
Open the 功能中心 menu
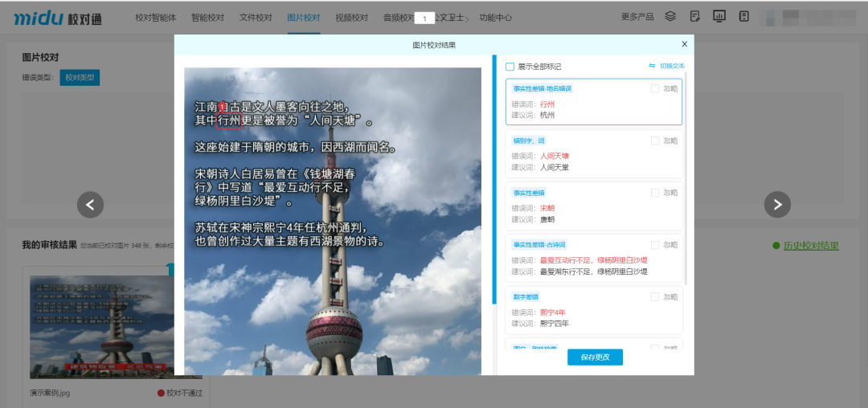(495, 17)
